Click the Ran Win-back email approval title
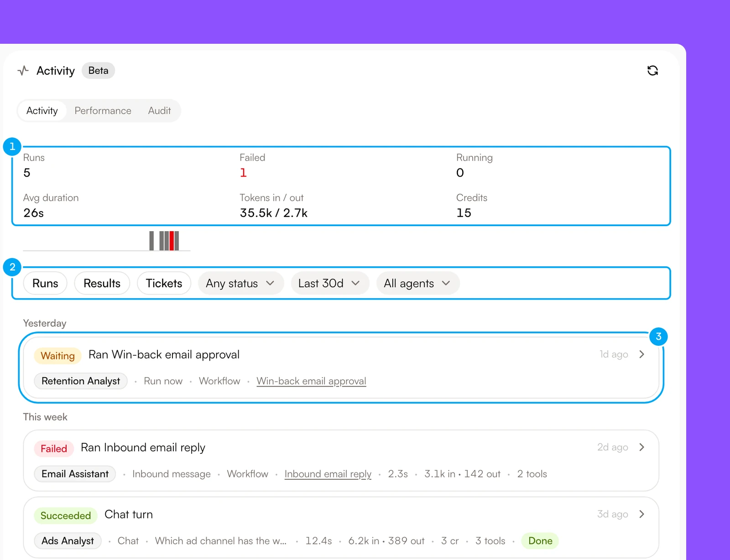Image resolution: width=730 pixels, height=560 pixels. tap(164, 355)
